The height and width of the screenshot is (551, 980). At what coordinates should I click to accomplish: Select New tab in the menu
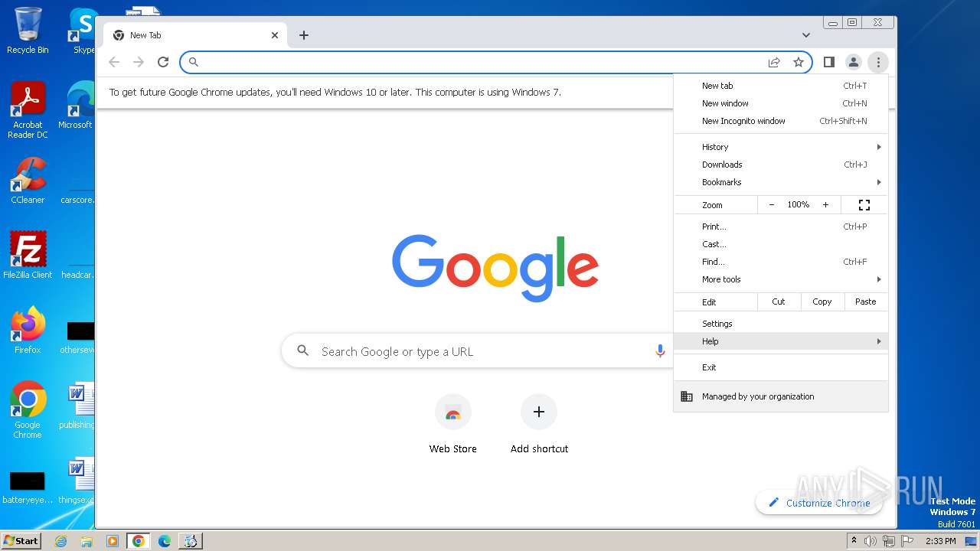click(x=781, y=86)
